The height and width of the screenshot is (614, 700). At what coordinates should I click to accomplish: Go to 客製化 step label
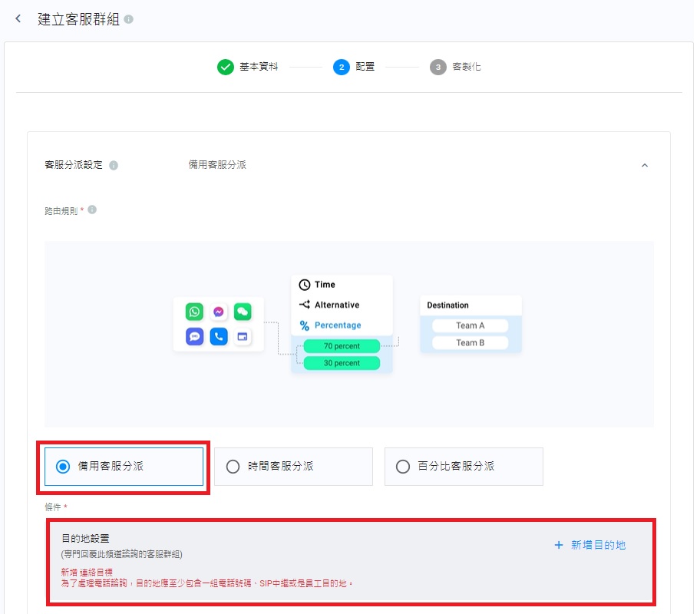tap(466, 67)
